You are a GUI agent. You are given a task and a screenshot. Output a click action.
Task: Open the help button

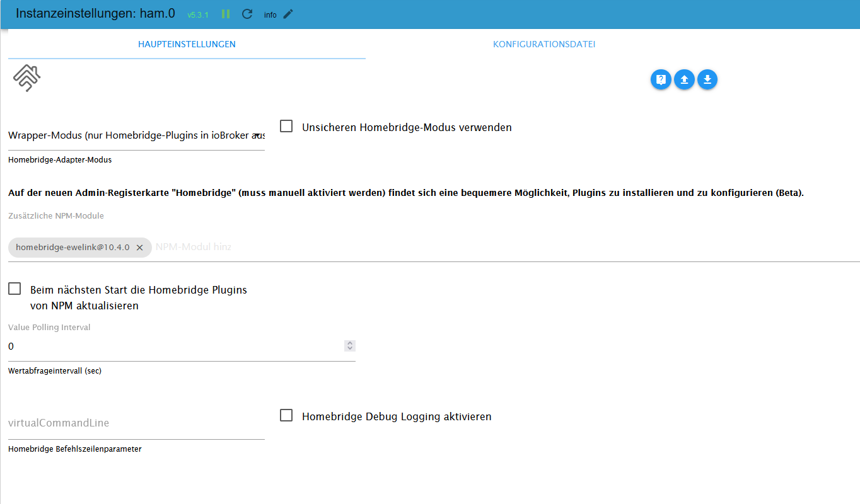point(661,79)
